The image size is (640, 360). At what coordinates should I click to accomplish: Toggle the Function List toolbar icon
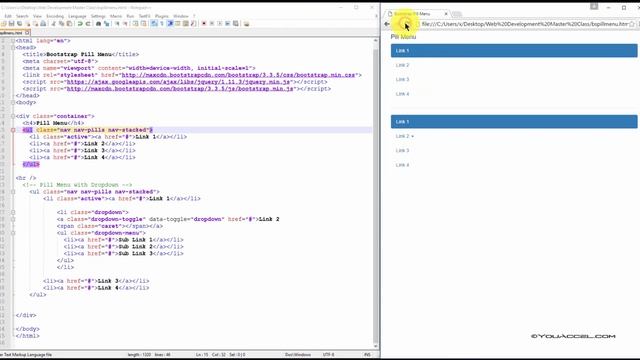[193, 24]
